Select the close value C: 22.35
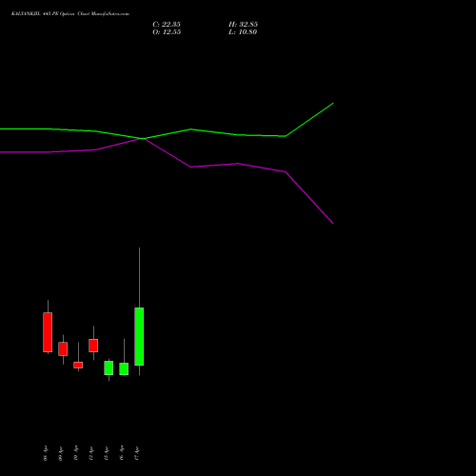This screenshot has height=476, width=476. click(x=167, y=25)
